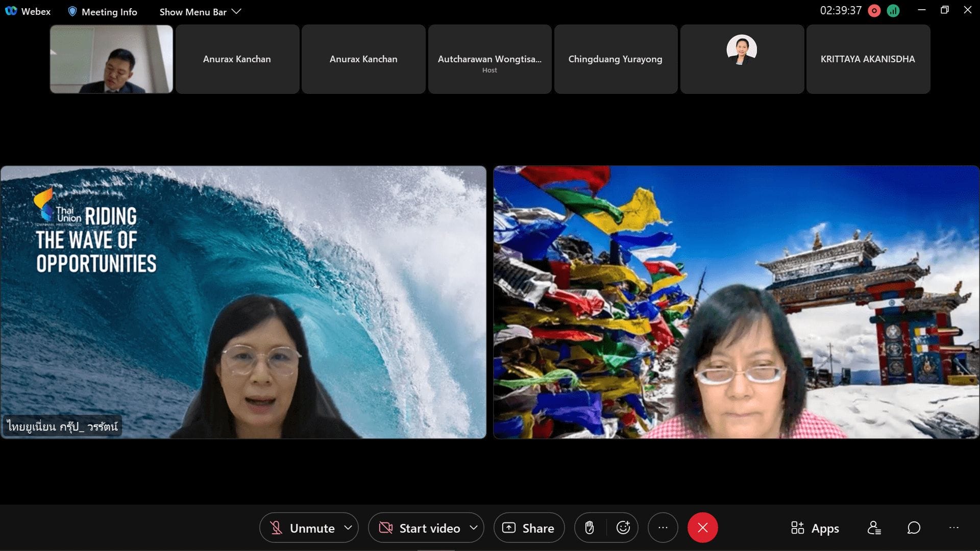Toggle camera with Start video button
Screen dimensions: 980x551
(x=420, y=528)
